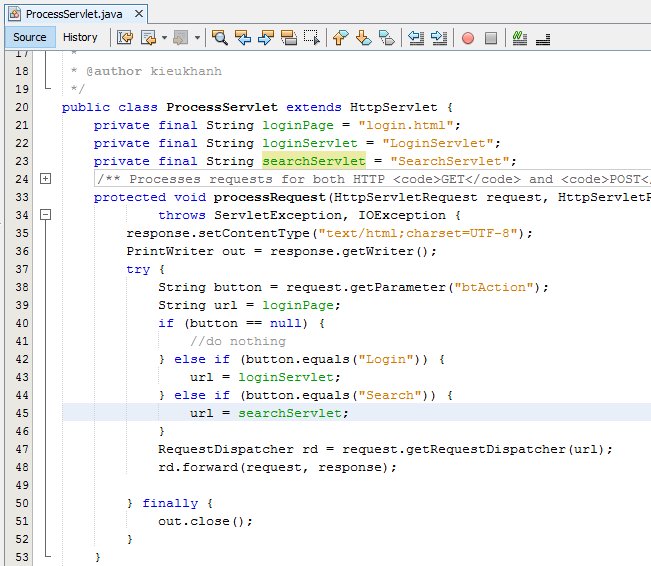The width and height of the screenshot is (651, 566).
Task: Click the finally keyword on line 50
Action: pos(170,503)
